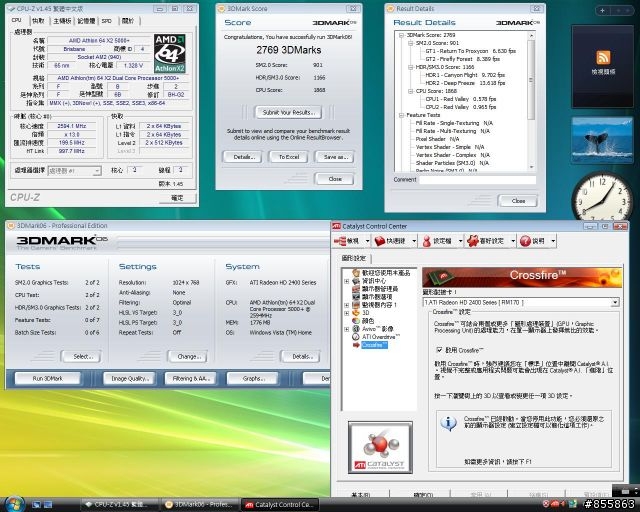Expand the 3D tree node

tap(347, 313)
